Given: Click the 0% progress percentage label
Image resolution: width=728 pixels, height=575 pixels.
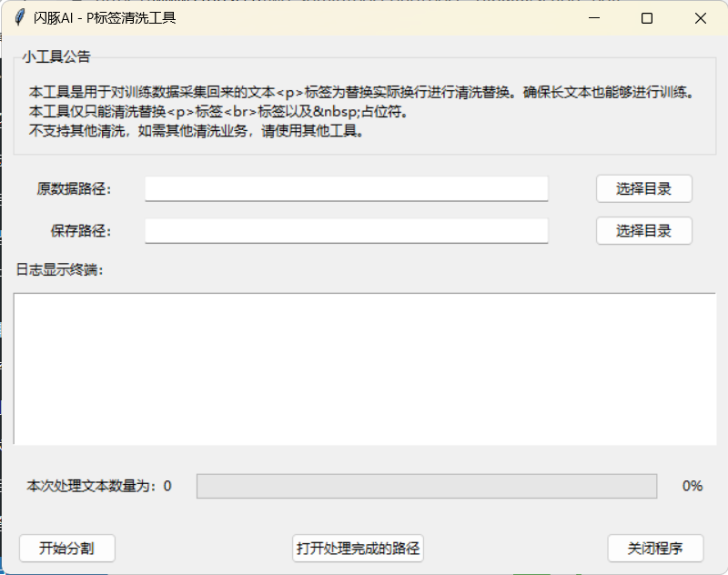Looking at the screenshot, I should click(693, 486).
